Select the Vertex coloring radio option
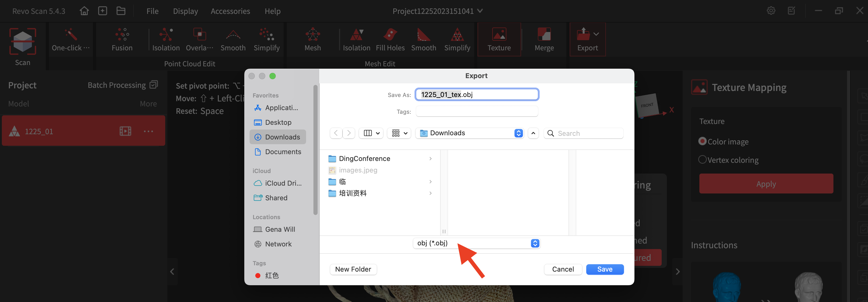The width and height of the screenshot is (868, 302). click(702, 160)
